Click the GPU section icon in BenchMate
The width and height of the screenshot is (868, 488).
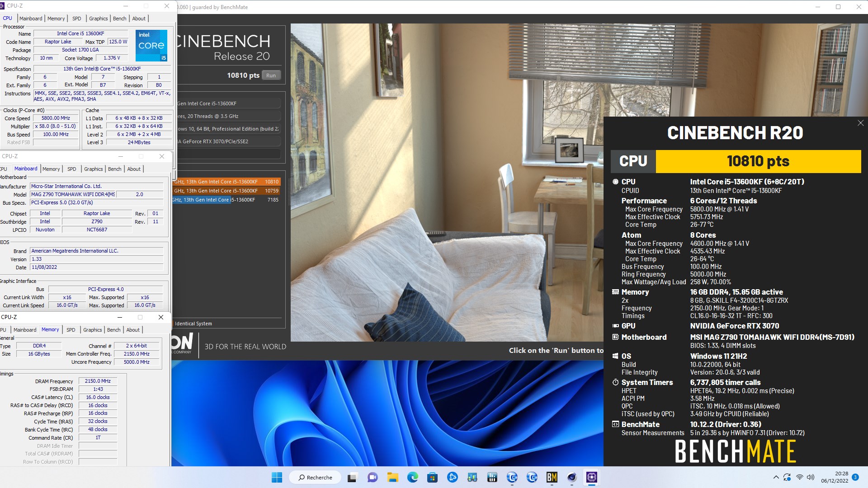615,326
